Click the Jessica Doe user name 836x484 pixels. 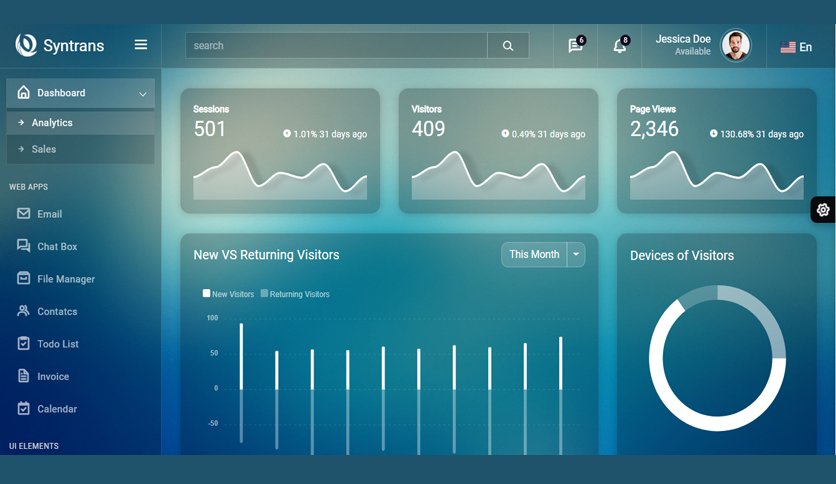(x=683, y=39)
